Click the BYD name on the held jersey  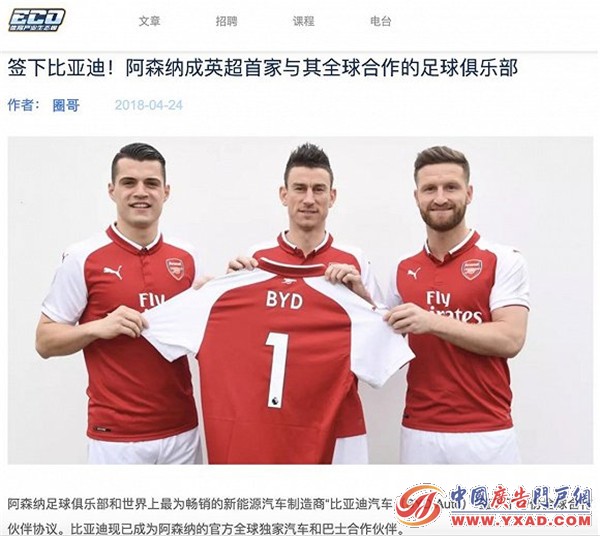[x=284, y=300]
